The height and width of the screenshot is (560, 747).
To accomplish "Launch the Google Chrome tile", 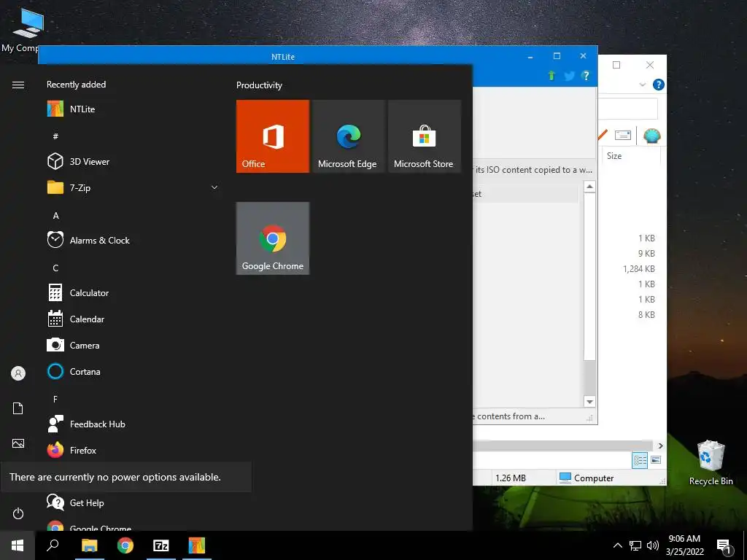I will click(x=273, y=238).
